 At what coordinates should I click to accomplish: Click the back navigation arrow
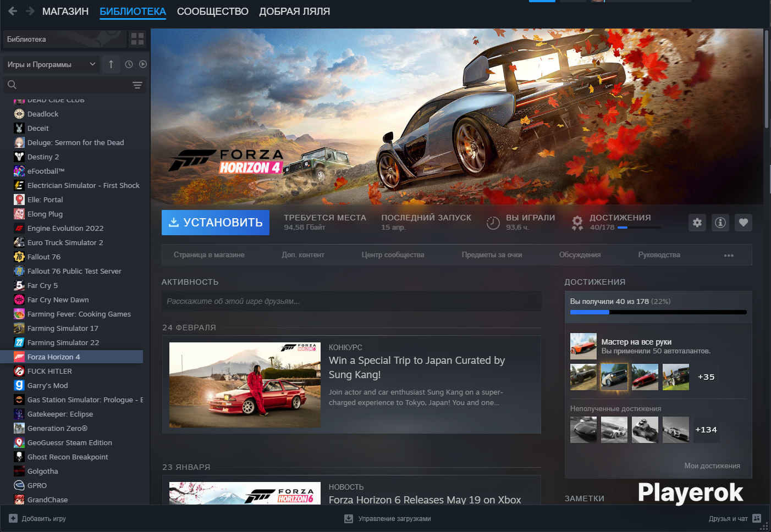[x=13, y=11]
